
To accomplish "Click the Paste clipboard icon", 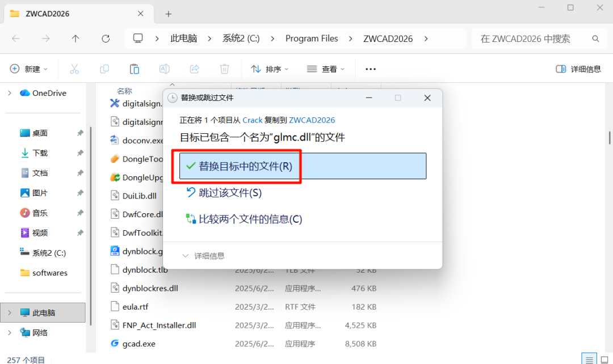I will (135, 69).
